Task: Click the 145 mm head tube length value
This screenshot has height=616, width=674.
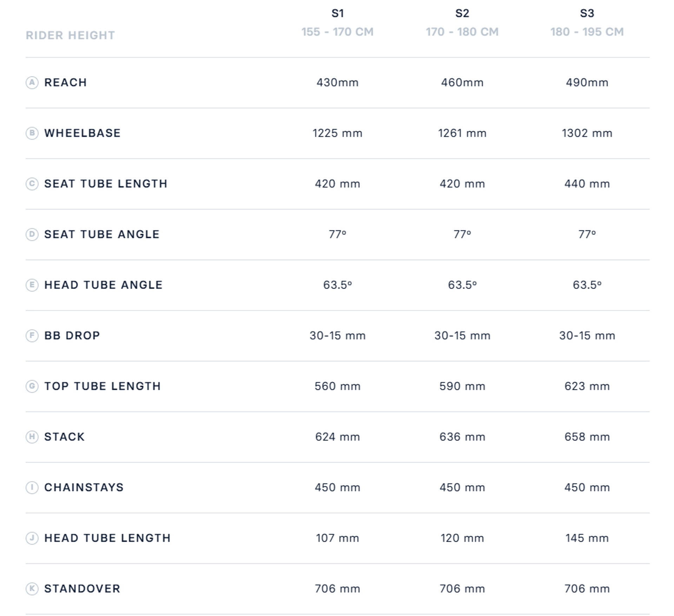Action: 587,538
